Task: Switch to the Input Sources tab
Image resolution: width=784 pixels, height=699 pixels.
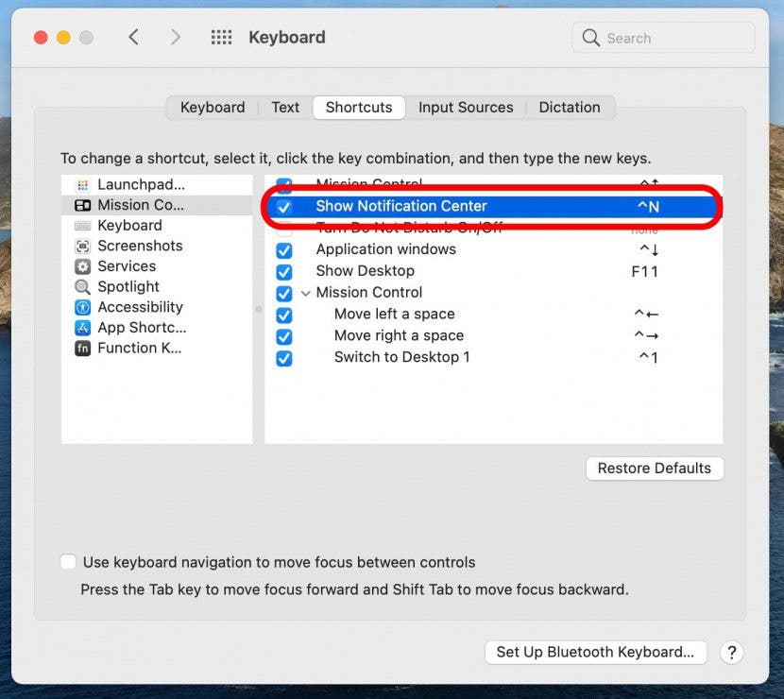Action: [466, 107]
